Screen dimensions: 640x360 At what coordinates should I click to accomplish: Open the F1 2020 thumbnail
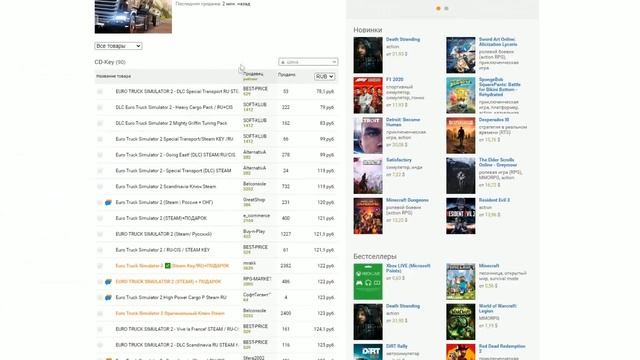[368, 96]
